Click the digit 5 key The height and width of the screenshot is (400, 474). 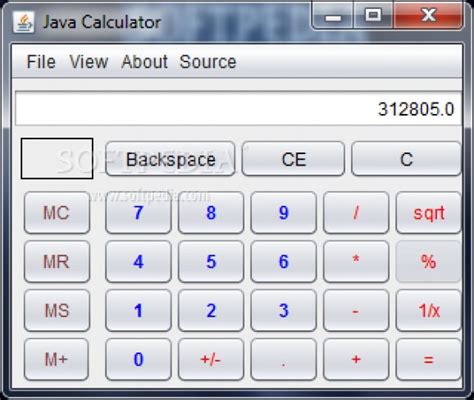pos(211,262)
